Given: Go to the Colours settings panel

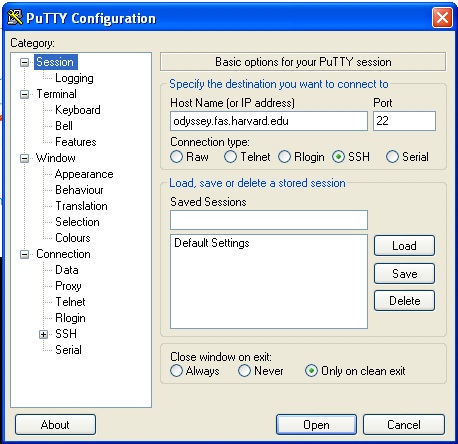Looking at the screenshot, I should (73, 238).
